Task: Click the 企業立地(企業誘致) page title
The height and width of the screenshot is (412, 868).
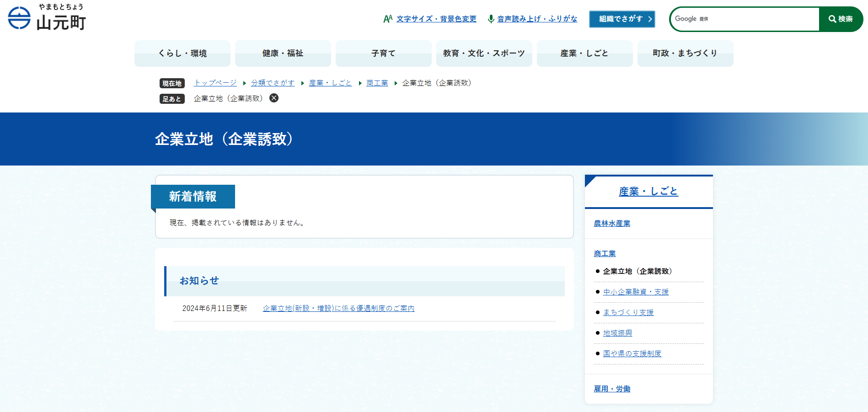Action: pos(224,139)
